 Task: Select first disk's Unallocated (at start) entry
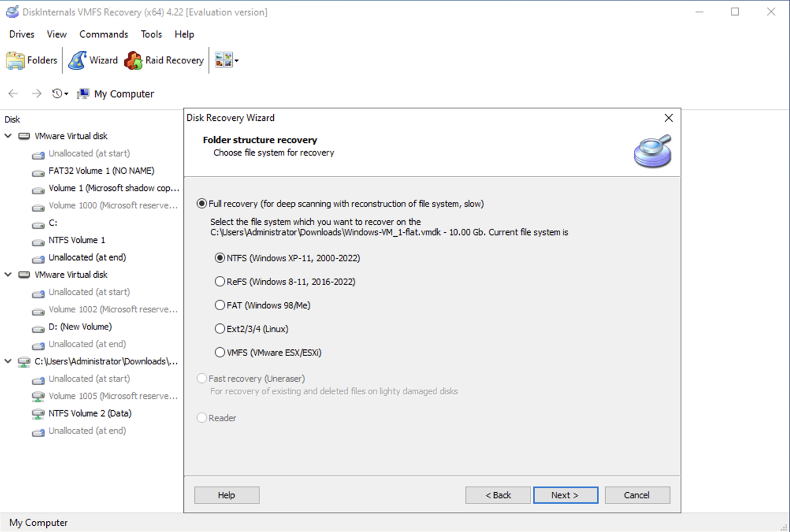(89, 153)
